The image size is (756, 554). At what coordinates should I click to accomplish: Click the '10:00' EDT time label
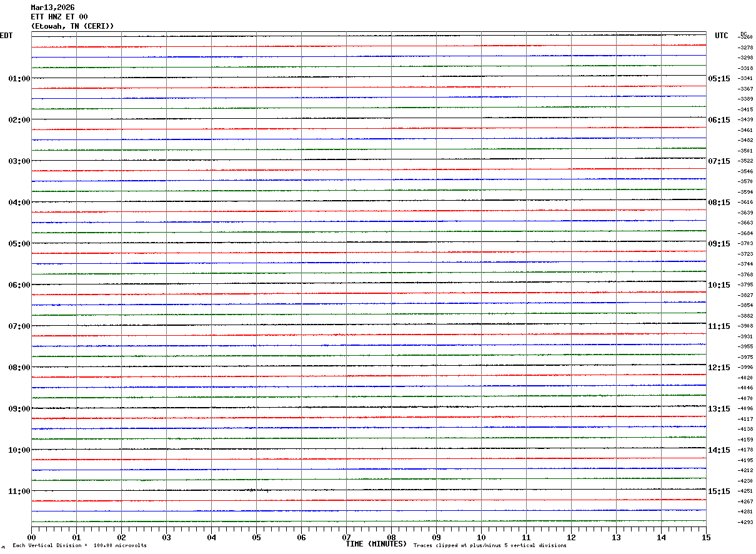19,450
